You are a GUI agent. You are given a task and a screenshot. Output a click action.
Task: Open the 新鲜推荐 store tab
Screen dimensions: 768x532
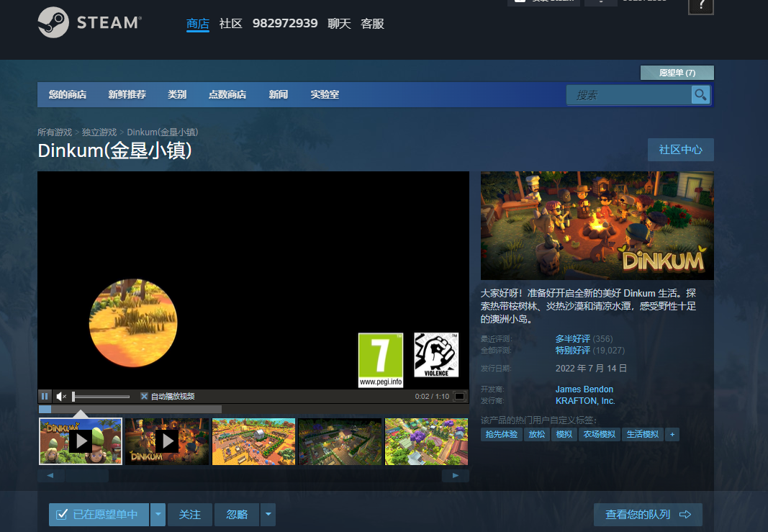[127, 94]
